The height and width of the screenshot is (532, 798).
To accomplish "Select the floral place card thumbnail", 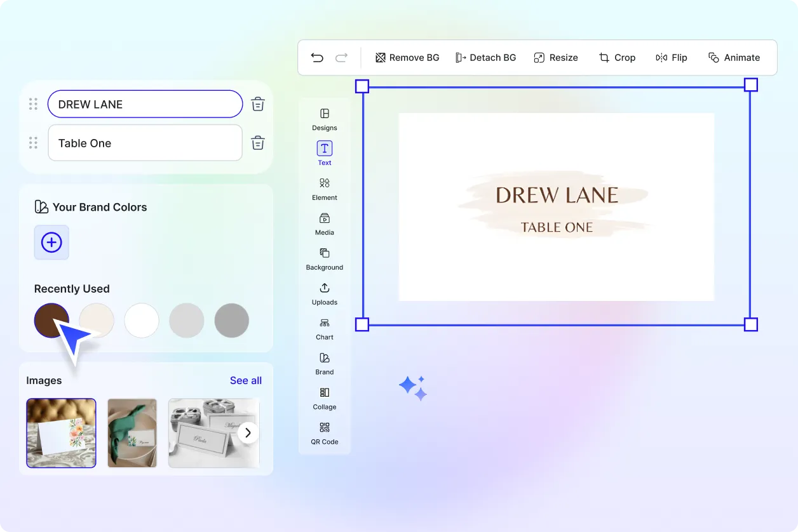I will click(x=61, y=433).
